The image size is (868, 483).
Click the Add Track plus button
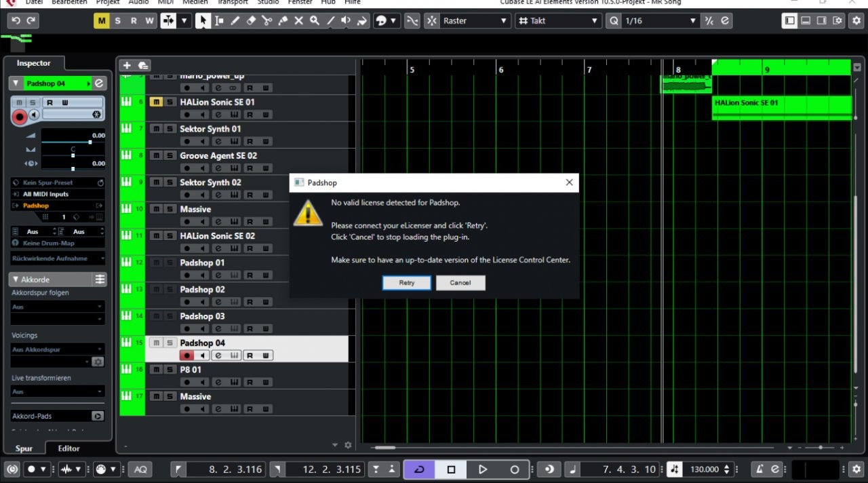click(x=126, y=65)
